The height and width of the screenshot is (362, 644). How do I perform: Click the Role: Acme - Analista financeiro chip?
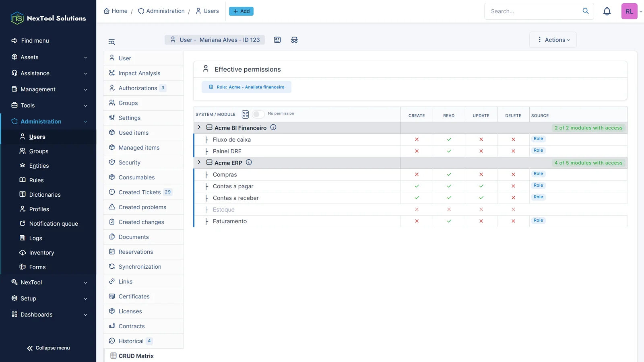(246, 87)
